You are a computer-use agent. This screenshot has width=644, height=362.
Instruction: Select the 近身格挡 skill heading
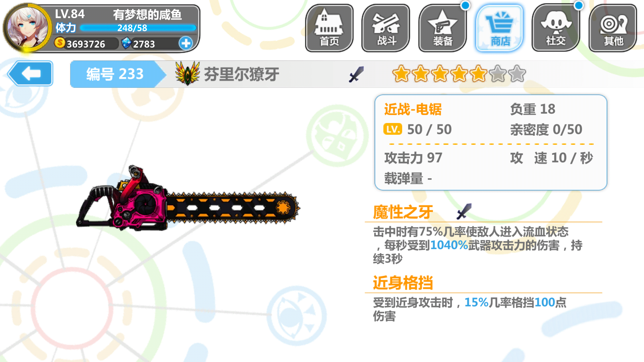coord(403,283)
